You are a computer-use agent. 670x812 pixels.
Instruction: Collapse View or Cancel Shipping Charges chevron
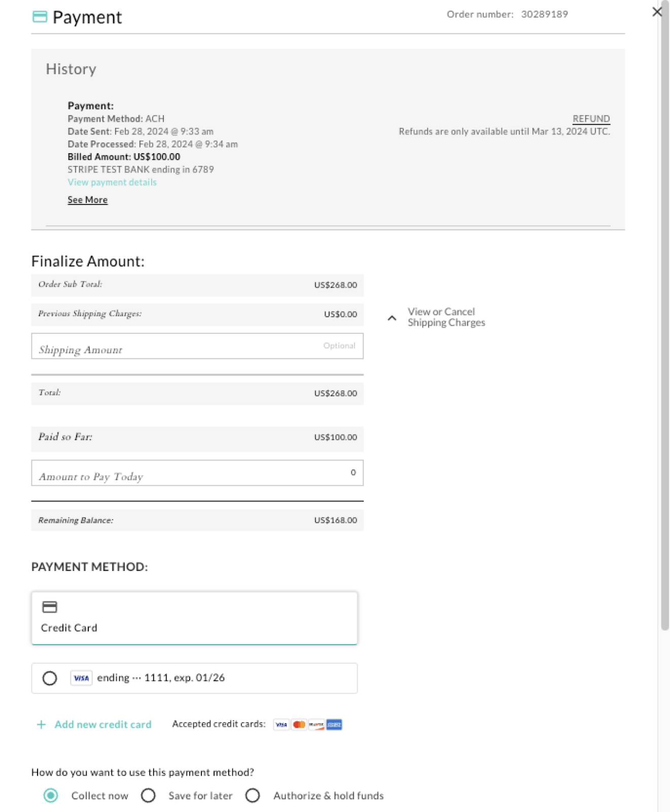(392, 318)
